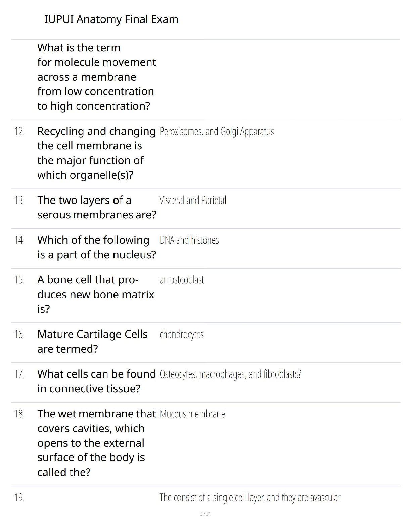Select the "DNA and histones" answer
This screenshot has width=411, height=532.
pos(189,240)
